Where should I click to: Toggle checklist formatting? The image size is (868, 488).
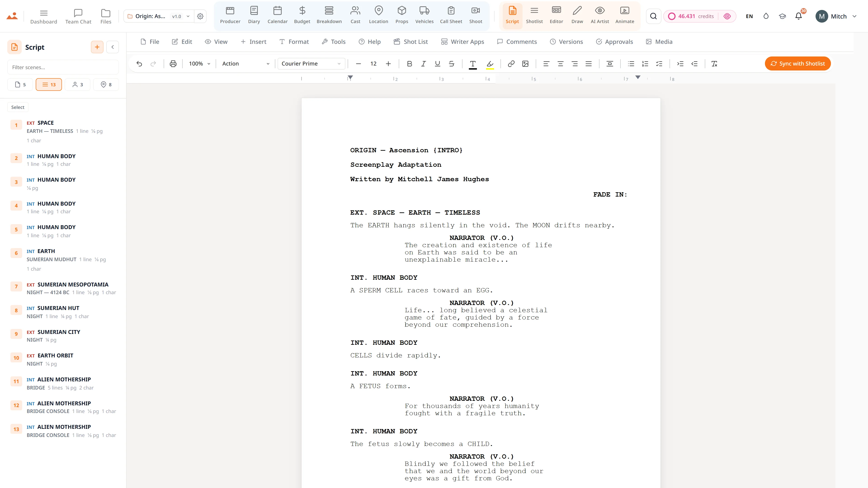[659, 64]
